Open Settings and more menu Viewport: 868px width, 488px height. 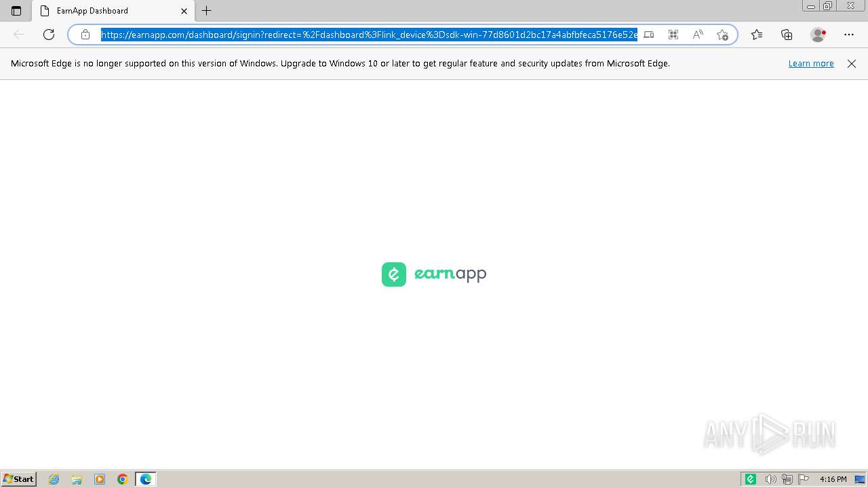click(849, 35)
